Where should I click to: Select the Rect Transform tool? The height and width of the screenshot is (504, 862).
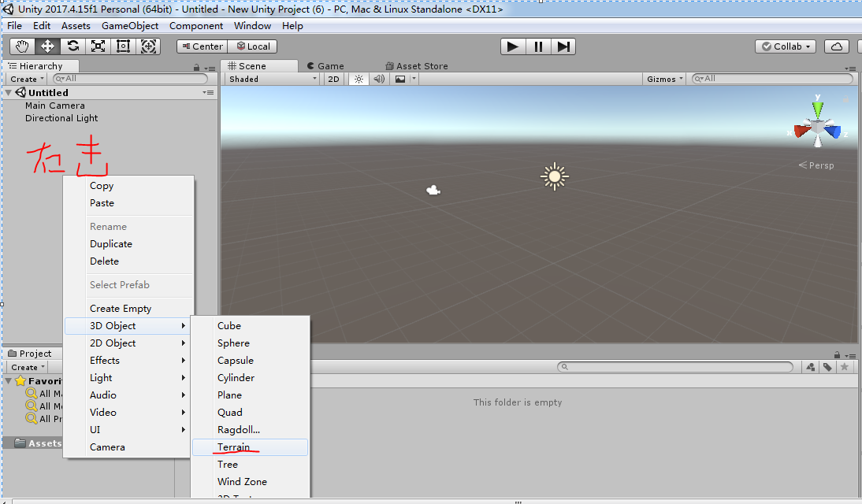click(124, 46)
